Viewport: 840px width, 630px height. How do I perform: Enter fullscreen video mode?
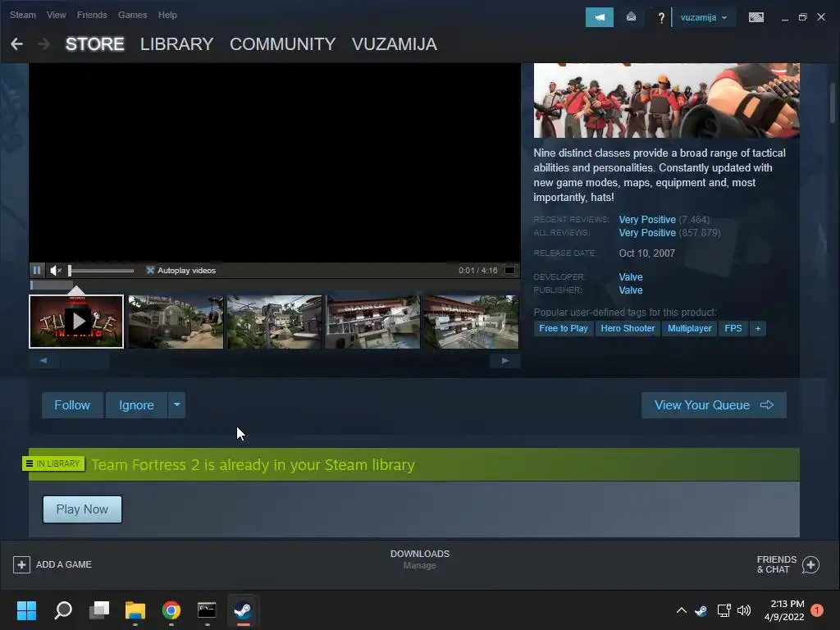click(x=510, y=270)
